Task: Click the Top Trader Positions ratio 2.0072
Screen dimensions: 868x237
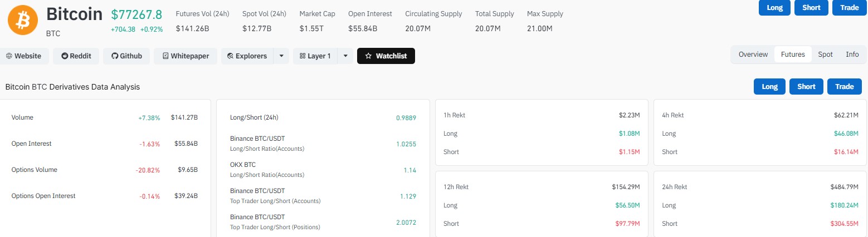Action: 406,223
